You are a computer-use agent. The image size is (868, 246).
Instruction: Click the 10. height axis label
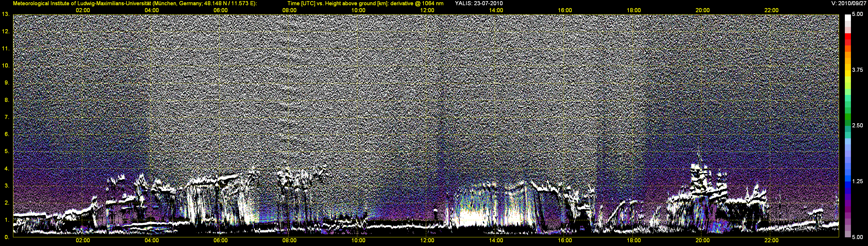coord(6,65)
